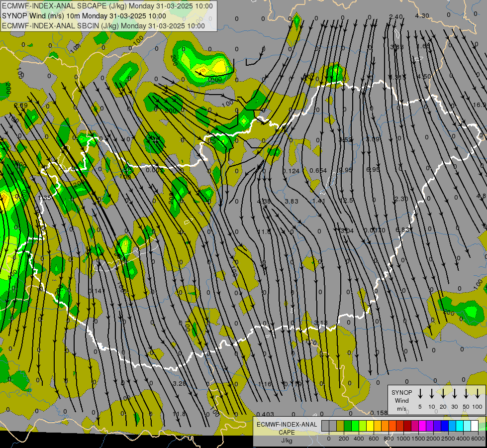Screen dimensions: 487x448
Task: Click the 1000 tick label on color scale
Action: [x=403, y=439]
